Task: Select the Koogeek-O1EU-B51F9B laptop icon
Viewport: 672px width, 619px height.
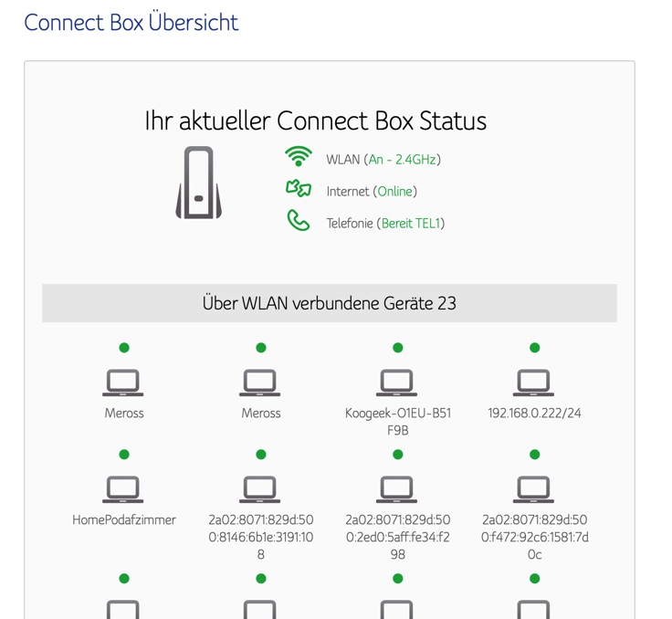Action: point(397,383)
